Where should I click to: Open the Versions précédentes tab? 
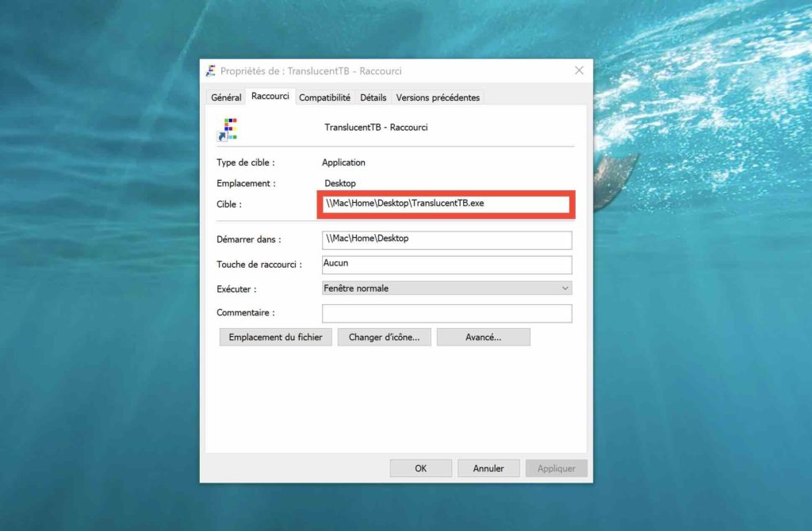[x=438, y=97]
